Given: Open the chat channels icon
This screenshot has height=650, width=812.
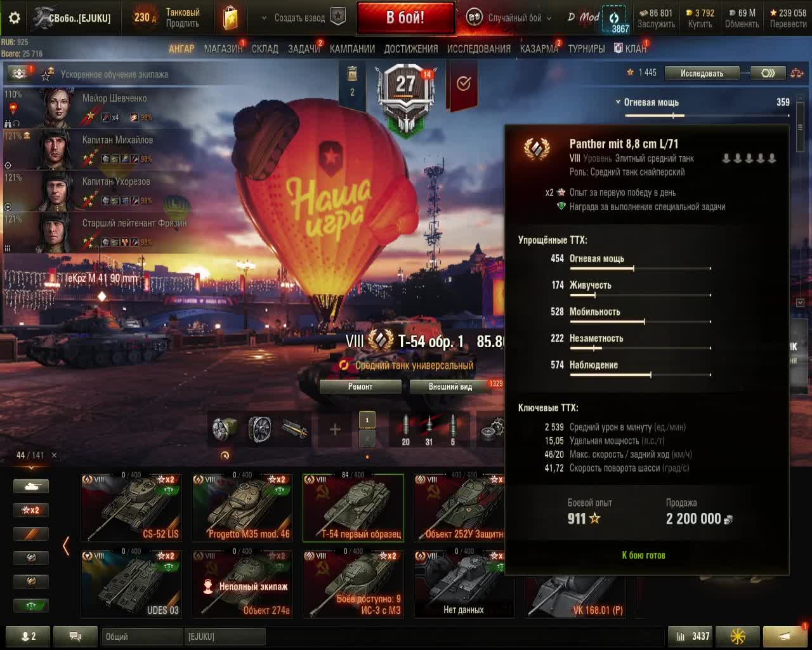Looking at the screenshot, I should click(75, 636).
